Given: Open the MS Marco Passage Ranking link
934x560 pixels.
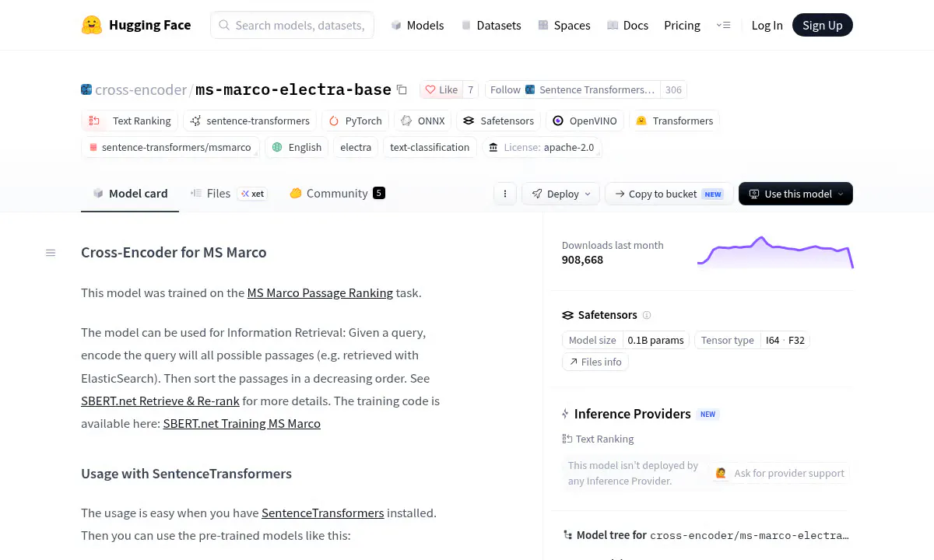Looking at the screenshot, I should 320,293.
